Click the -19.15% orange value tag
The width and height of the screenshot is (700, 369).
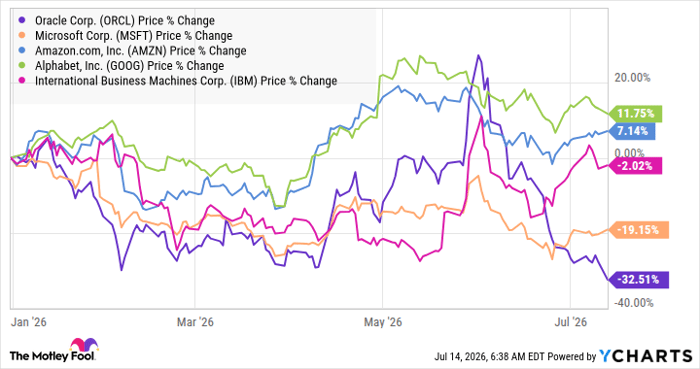tap(638, 230)
